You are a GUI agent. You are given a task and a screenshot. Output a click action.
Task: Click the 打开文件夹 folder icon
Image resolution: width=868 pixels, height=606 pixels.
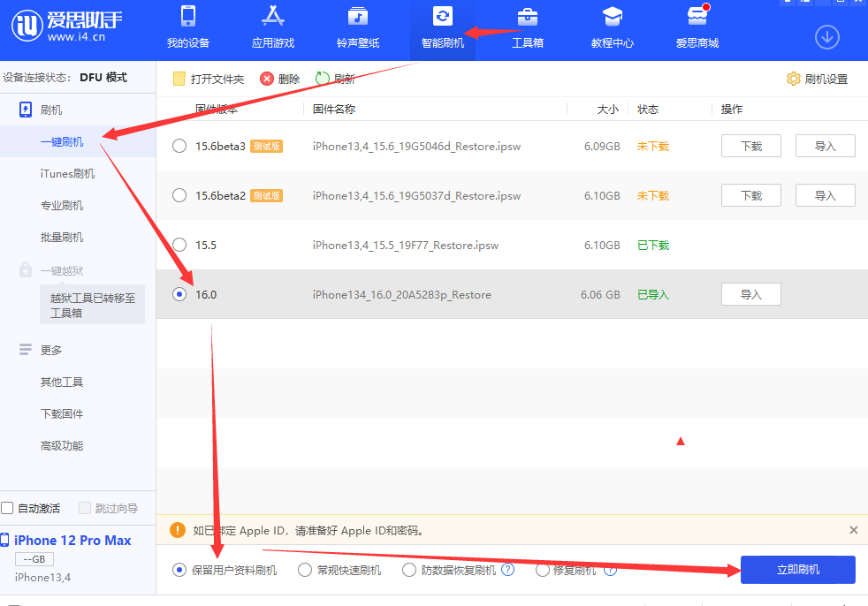pyautogui.click(x=179, y=79)
